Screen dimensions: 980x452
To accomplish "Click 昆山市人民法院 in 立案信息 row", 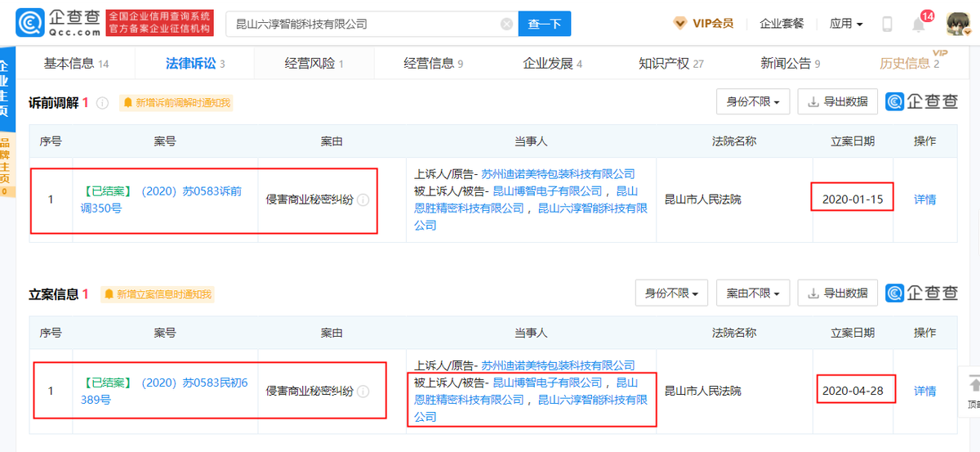I will pos(703,392).
